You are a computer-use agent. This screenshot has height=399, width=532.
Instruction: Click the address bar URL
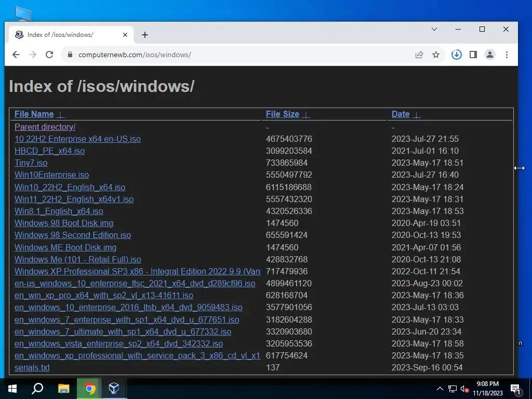pos(135,55)
